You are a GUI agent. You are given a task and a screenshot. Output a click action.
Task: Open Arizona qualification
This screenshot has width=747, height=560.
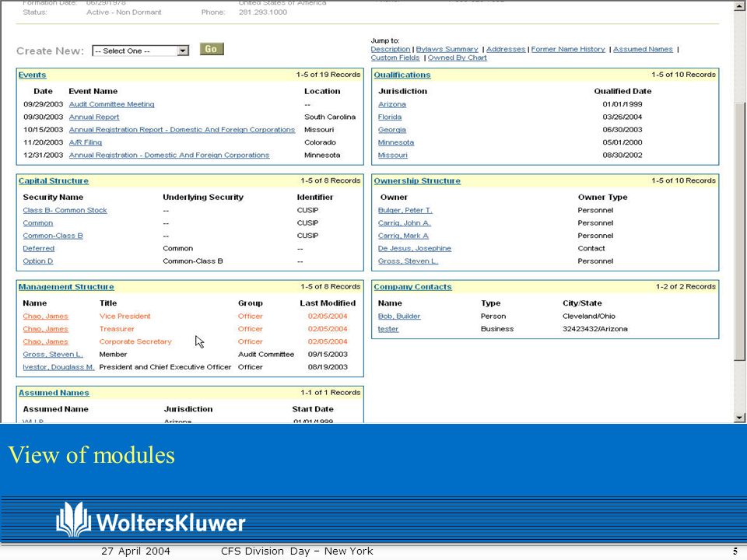pos(392,104)
